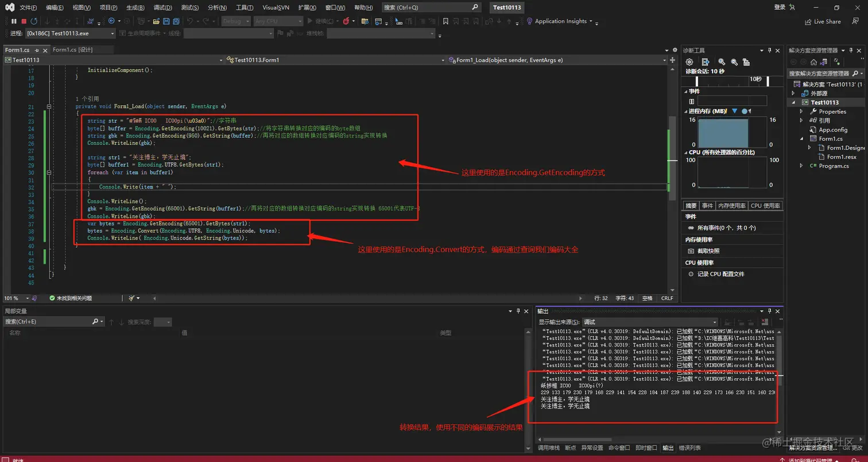Expand the 外部源 tree node

(793, 93)
